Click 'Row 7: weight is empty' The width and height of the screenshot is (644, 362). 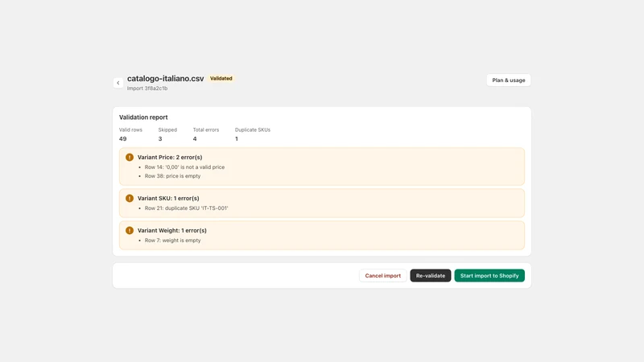coord(172,241)
